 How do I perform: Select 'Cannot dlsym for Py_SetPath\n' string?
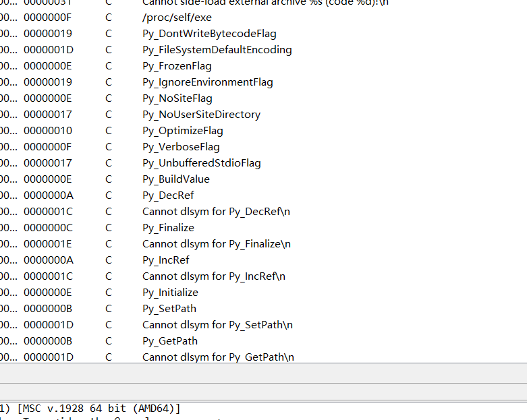tap(217, 325)
